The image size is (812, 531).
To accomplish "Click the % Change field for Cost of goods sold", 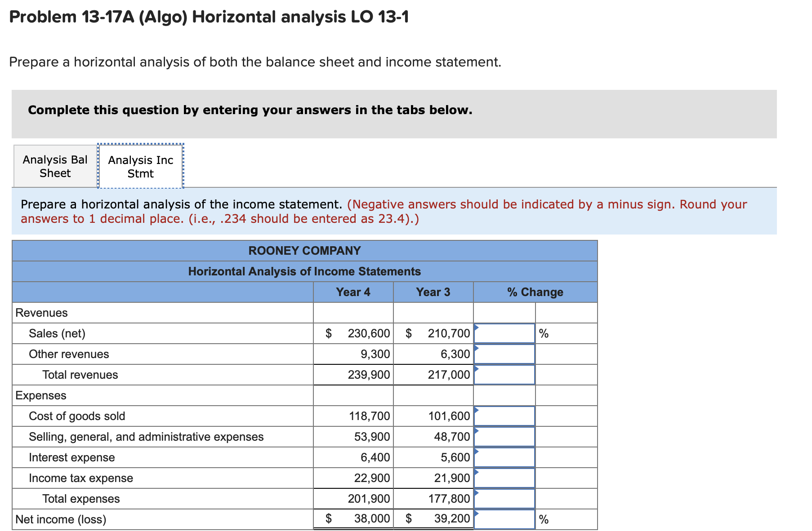I will tap(504, 416).
